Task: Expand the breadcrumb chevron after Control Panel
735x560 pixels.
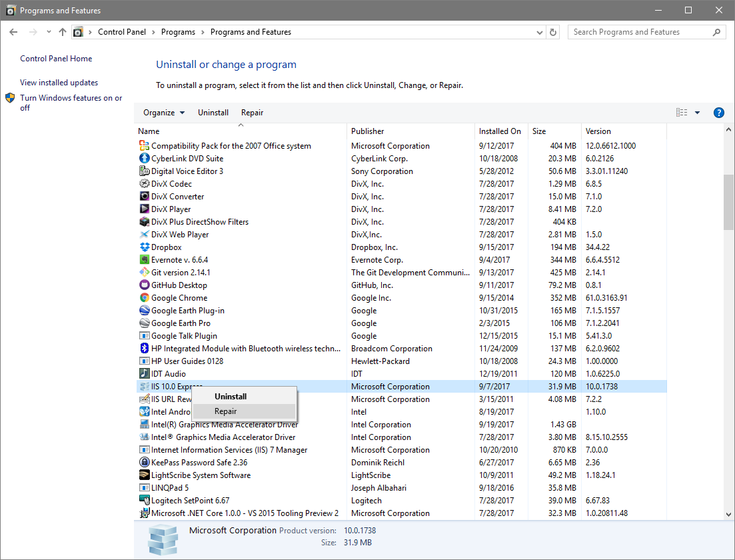Action: point(153,33)
